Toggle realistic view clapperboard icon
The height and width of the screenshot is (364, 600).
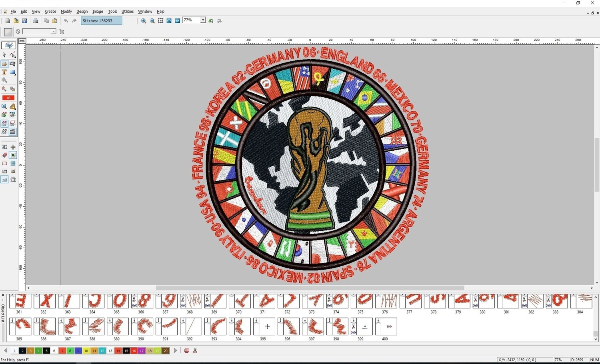click(13, 132)
